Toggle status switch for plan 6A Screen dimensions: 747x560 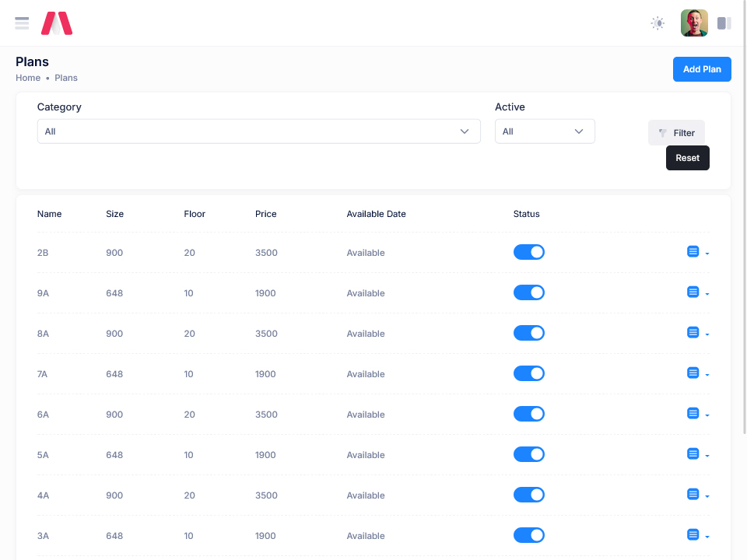point(528,414)
